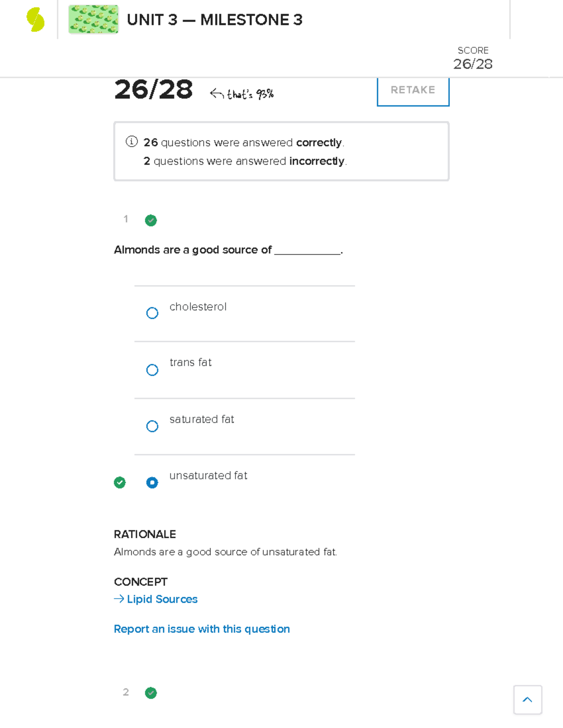Click the back arrow next to that's 93%

pos(216,94)
